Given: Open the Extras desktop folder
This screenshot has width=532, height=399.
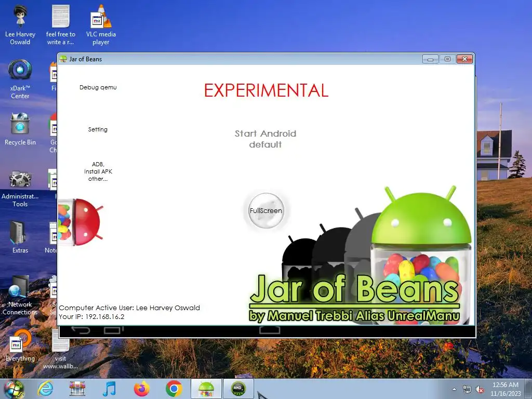Looking at the screenshot, I should (20, 237).
